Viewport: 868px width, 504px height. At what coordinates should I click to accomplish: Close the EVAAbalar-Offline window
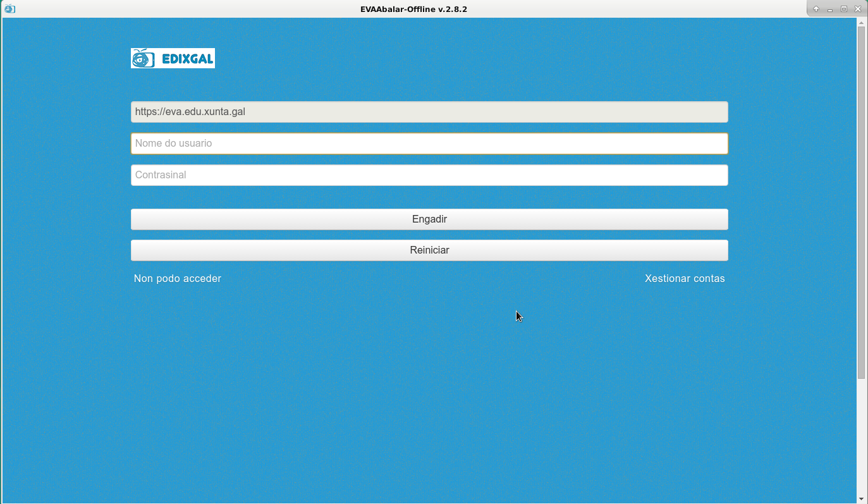(x=858, y=9)
